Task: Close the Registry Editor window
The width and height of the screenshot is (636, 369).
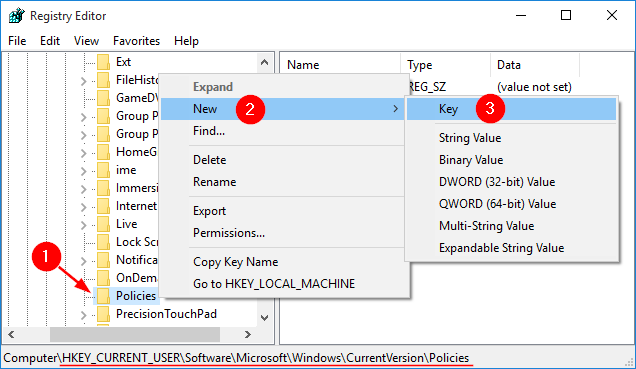Action: click(612, 16)
